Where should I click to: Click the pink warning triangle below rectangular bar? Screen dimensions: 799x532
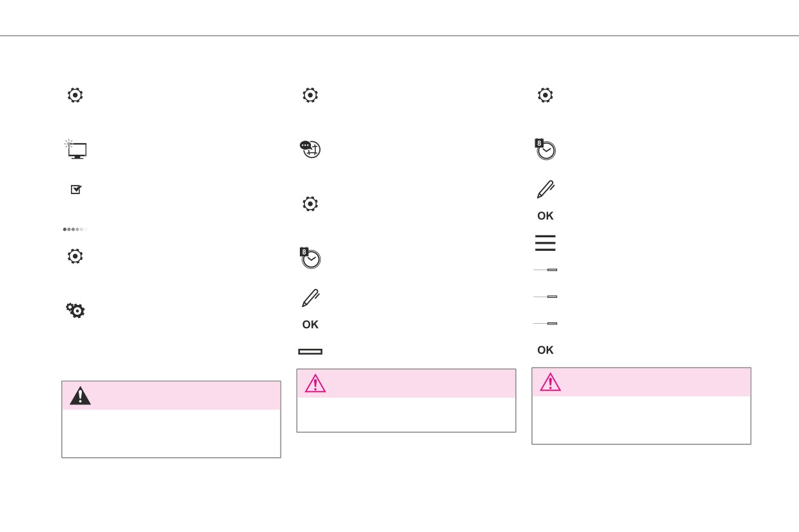[315, 383]
